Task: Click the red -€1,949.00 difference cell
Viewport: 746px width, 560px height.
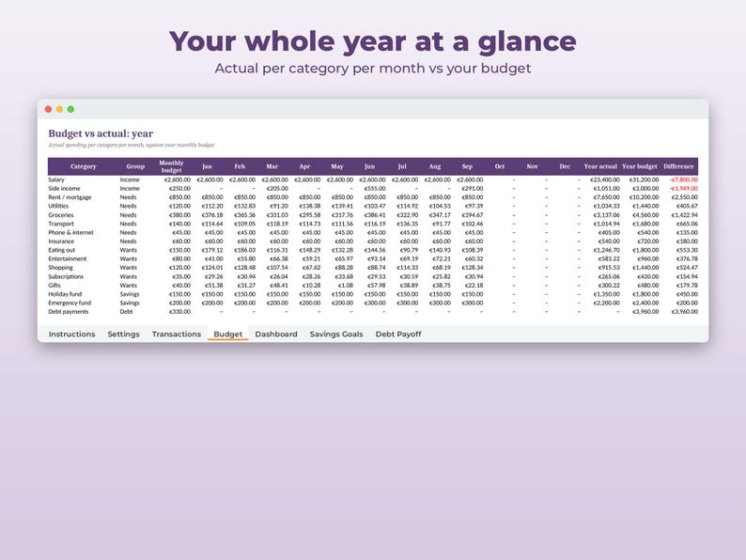Action: (x=684, y=189)
